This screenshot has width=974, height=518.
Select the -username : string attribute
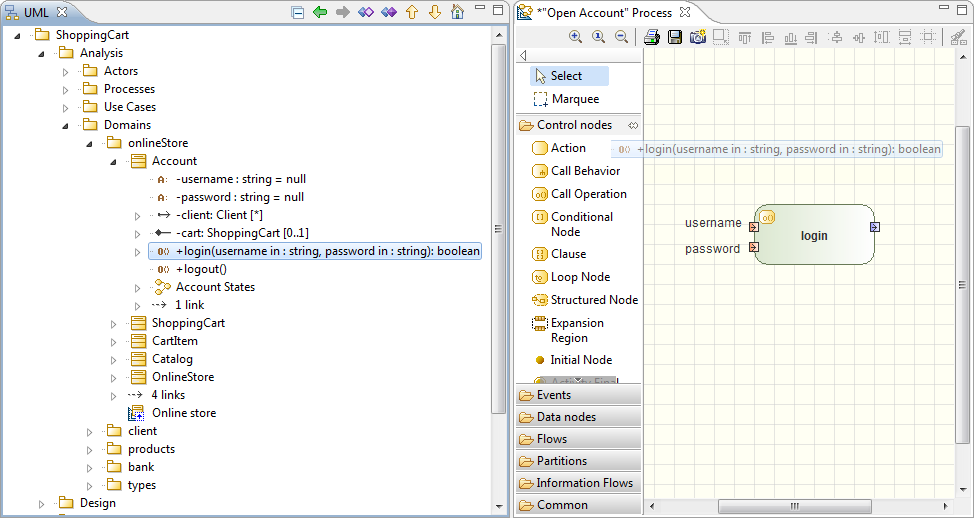[231, 179]
